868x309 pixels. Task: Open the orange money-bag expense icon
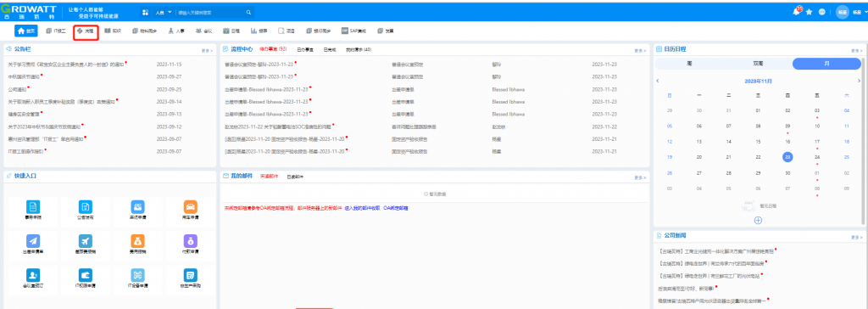(137, 241)
